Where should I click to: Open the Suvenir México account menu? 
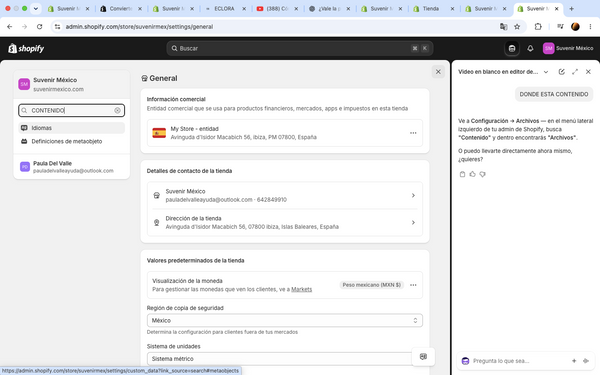point(568,48)
